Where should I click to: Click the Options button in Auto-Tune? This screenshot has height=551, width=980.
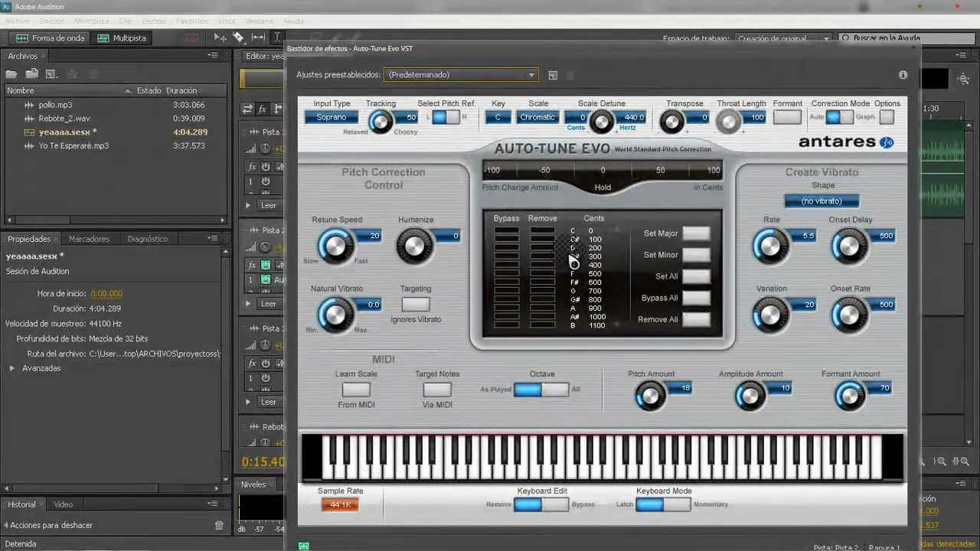click(887, 117)
